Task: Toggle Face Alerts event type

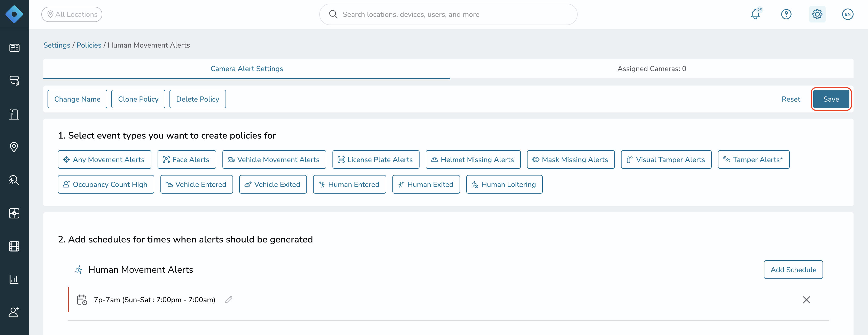Action: tap(187, 159)
